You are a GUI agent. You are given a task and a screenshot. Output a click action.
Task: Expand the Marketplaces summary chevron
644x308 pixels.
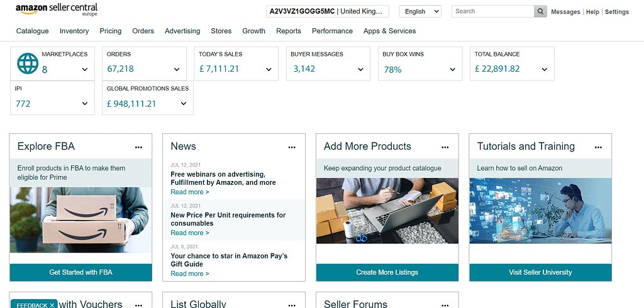coord(85,69)
